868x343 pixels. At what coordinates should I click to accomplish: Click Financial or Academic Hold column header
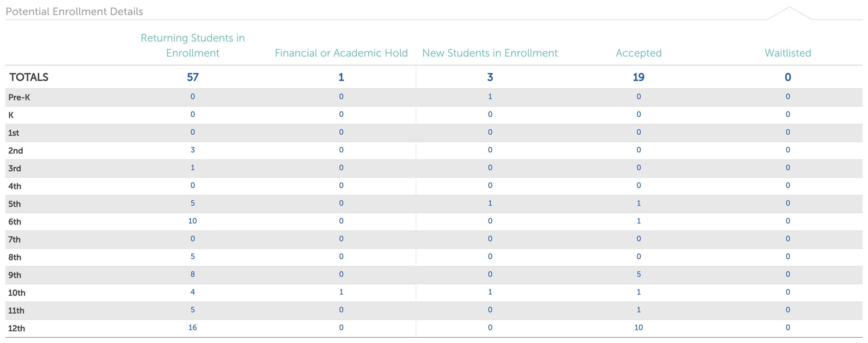coord(341,53)
